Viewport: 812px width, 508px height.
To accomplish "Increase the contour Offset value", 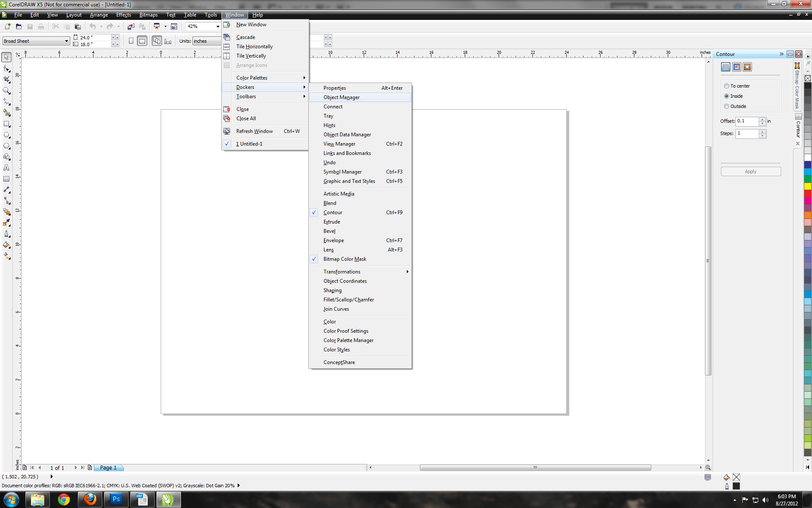I will tap(762, 119).
